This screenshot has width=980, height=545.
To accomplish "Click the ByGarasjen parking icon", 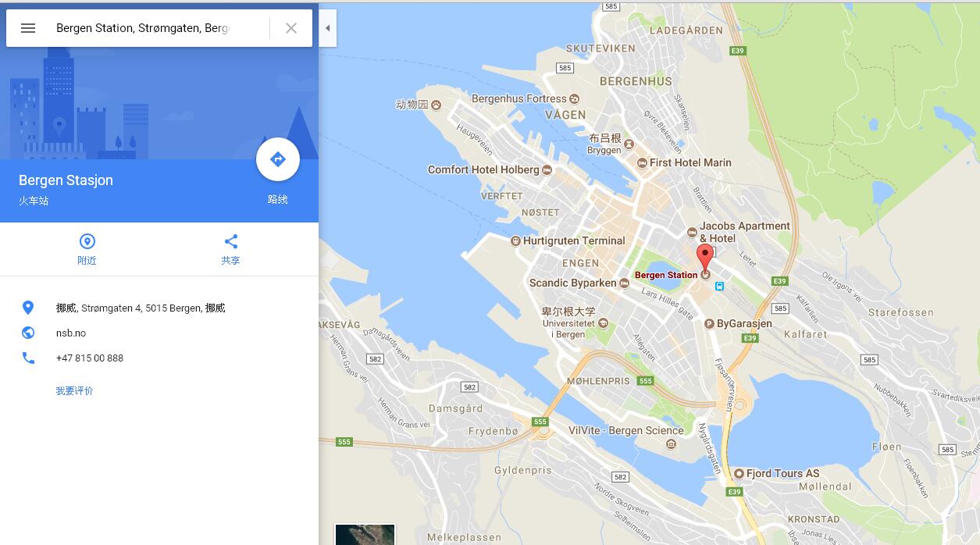I will click(x=709, y=323).
